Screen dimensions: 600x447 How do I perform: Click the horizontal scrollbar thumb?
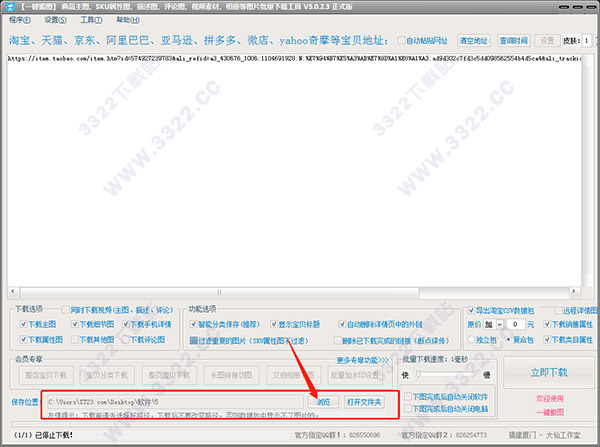click(220, 292)
